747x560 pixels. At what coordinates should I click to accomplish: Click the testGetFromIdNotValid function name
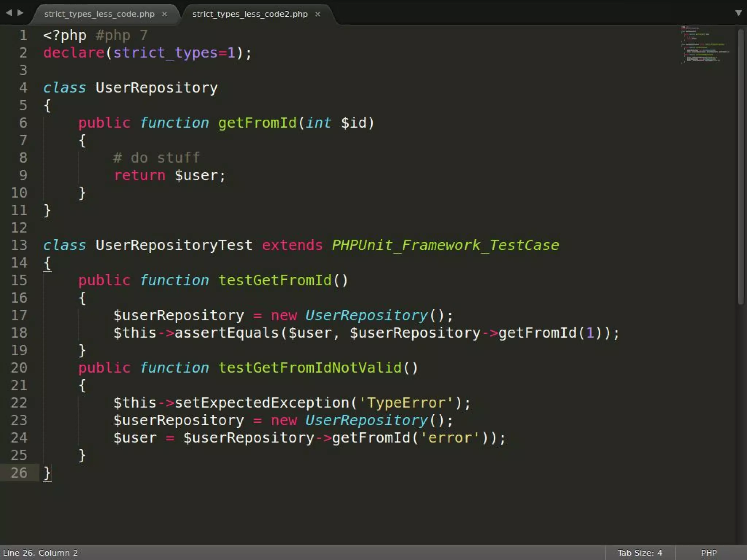(x=310, y=367)
